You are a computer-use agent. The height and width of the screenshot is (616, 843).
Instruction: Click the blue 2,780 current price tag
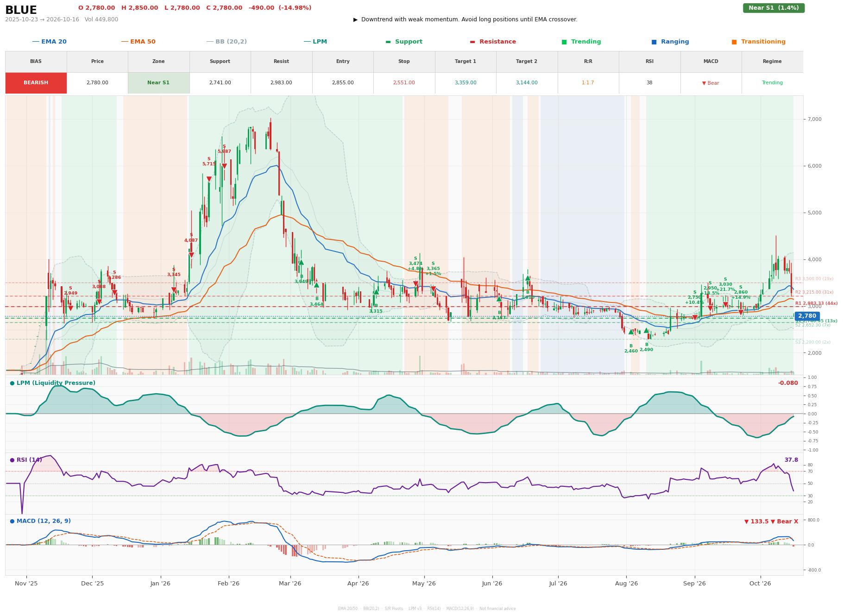(807, 316)
